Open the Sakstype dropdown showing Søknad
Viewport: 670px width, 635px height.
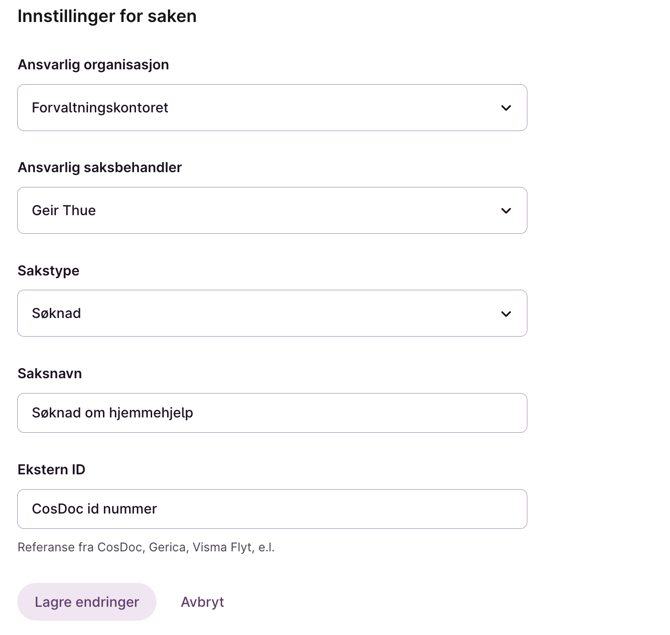click(271, 314)
